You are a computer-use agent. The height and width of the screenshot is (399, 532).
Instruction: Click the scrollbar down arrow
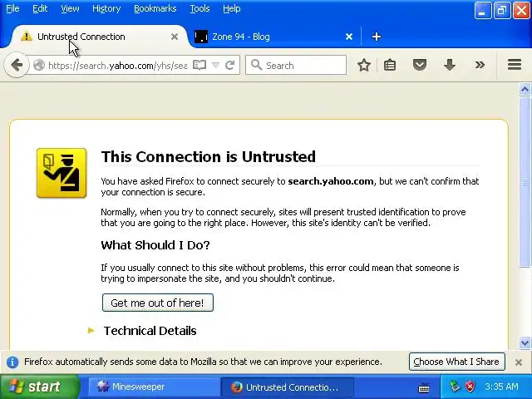(x=525, y=342)
